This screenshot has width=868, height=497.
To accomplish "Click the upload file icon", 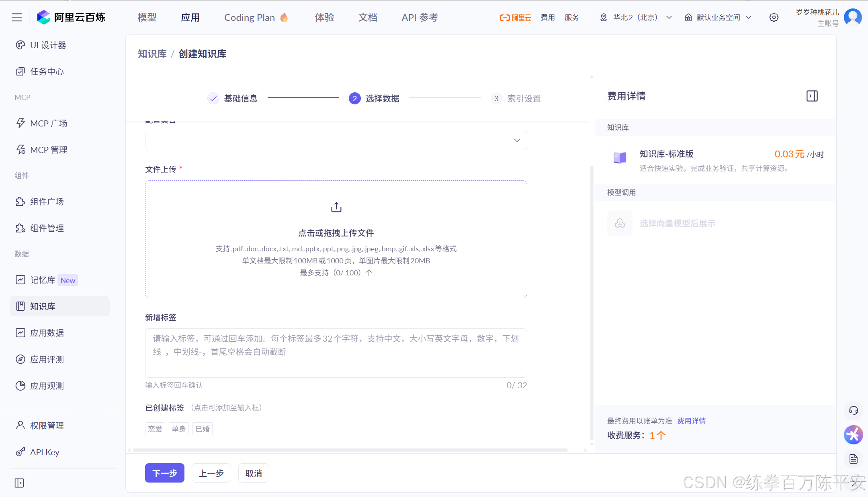I will 336,207.
